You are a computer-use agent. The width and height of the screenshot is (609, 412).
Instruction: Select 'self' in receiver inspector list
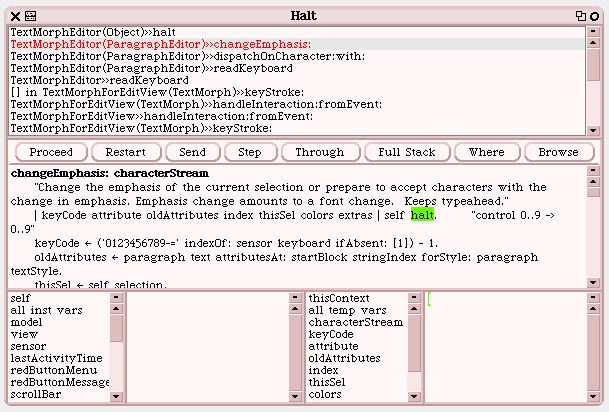(59, 298)
